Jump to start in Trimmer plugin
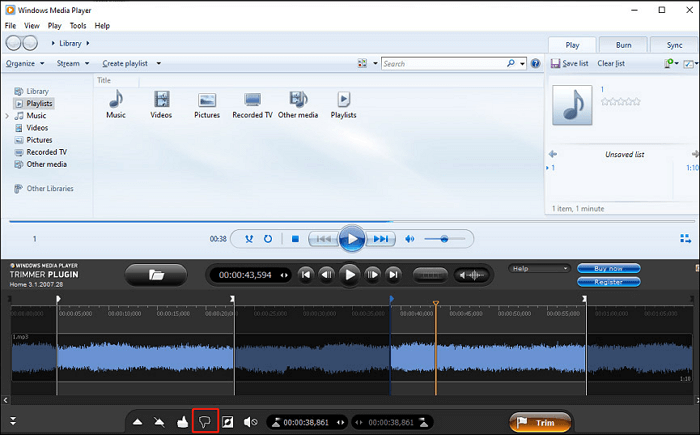The image size is (700, 435). click(306, 275)
